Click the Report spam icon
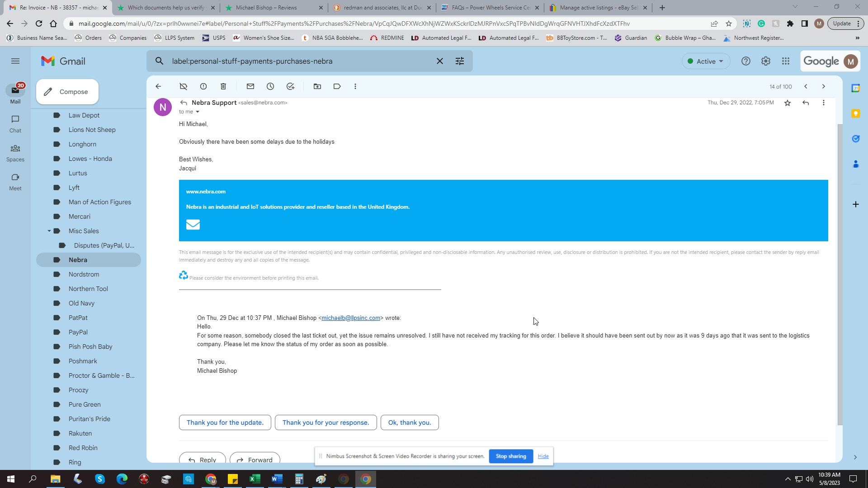The height and width of the screenshot is (488, 868). 203,86
